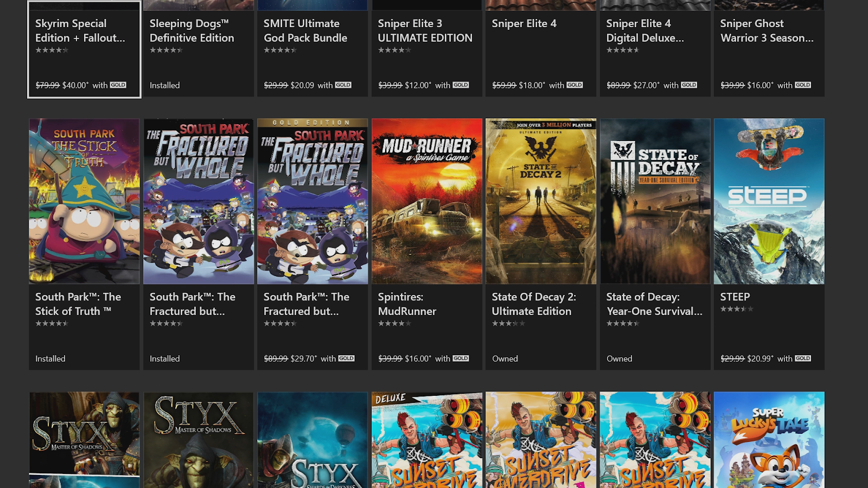Select the "Sniper Ghost Warrior 3 Season..." title
Viewport: 868px width, 488px height.
pos(767,31)
